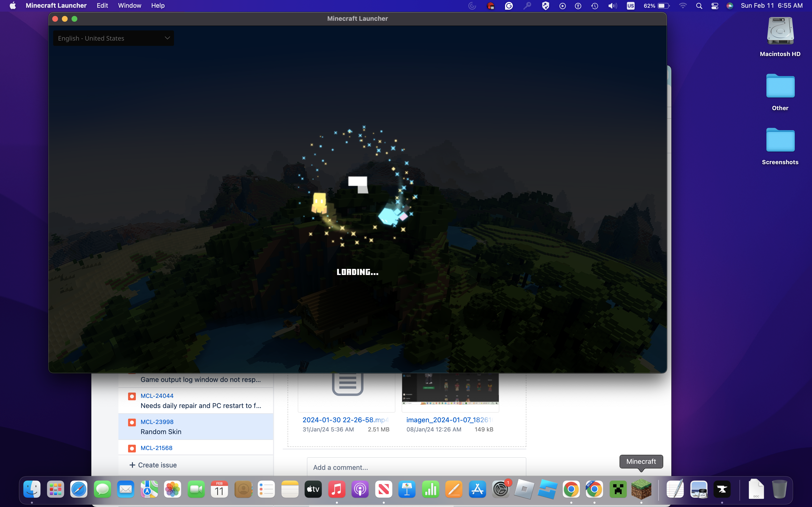Screen dimensions: 812x507
Task: Click the volume icon in the menu bar
Action: (x=612, y=6)
